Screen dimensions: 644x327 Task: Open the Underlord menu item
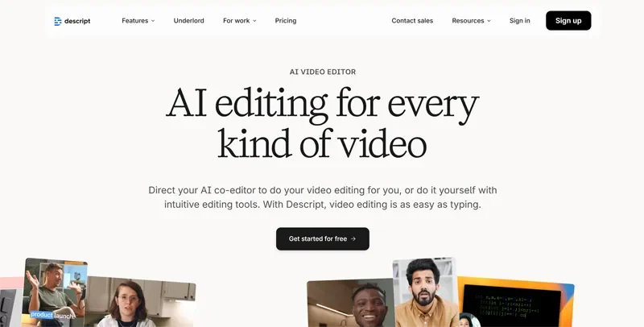click(188, 21)
